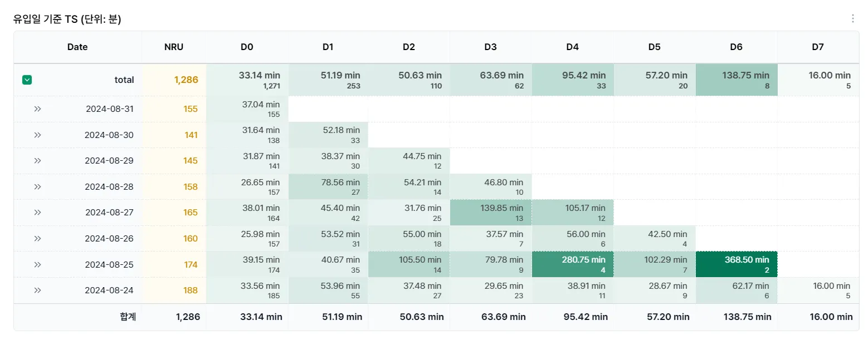Screen dimensions: 868x340
Task: Sort by the NRU column header
Action: click(x=174, y=47)
